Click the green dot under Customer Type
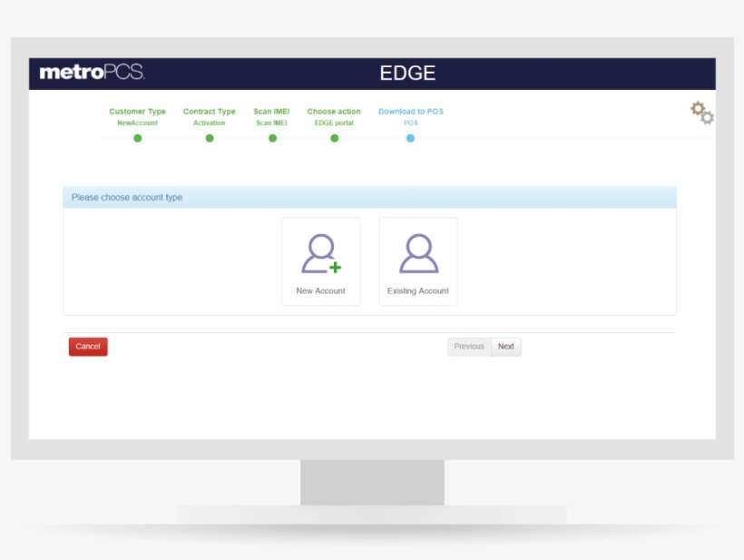This screenshot has height=560, width=744. 136,138
